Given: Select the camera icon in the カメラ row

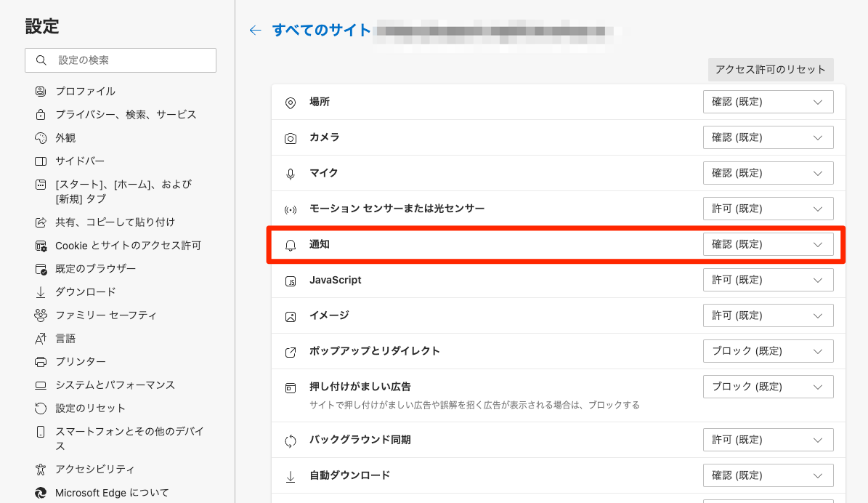Looking at the screenshot, I should (291, 137).
